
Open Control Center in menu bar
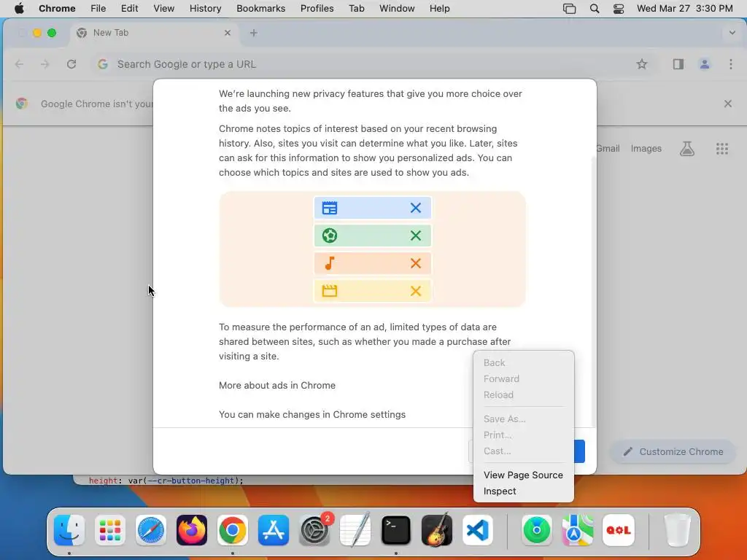click(619, 9)
